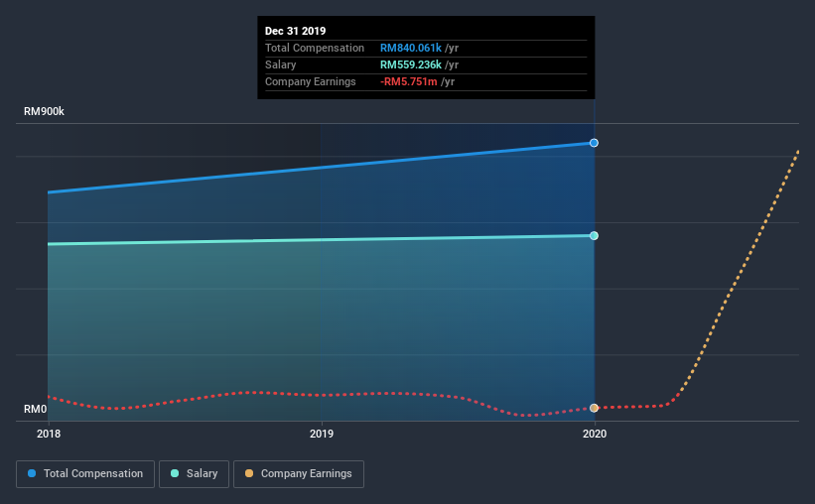Click the -RM5.751m company earnings value

coord(409,81)
